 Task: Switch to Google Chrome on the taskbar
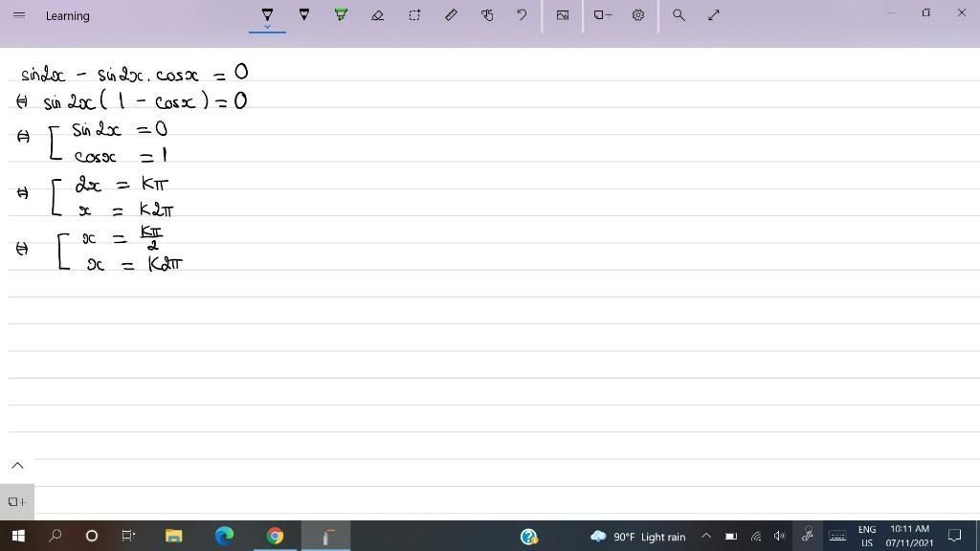point(275,536)
